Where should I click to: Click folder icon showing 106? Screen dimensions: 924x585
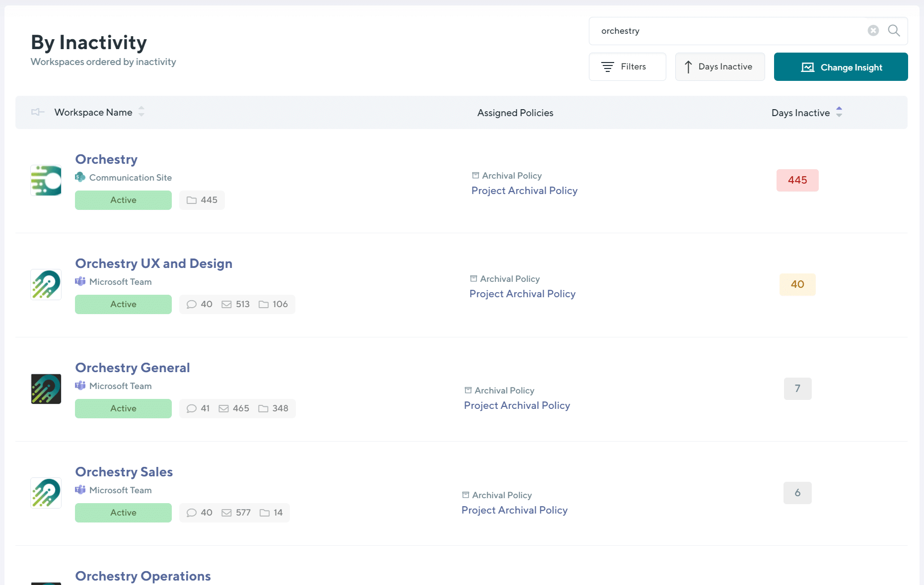pyautogui.click(x=264, y=304)
